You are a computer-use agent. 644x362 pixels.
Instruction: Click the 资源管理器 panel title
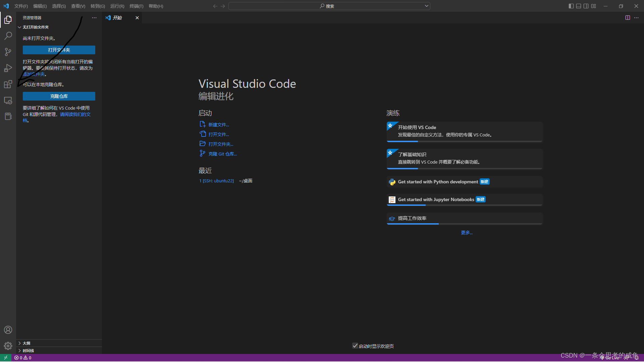point(32,18)
